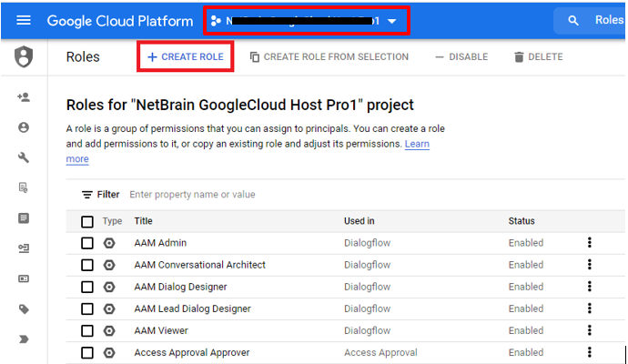
Task: Click role type icon for AAM Lead Dialog Designer
Action: click(109, 308)
